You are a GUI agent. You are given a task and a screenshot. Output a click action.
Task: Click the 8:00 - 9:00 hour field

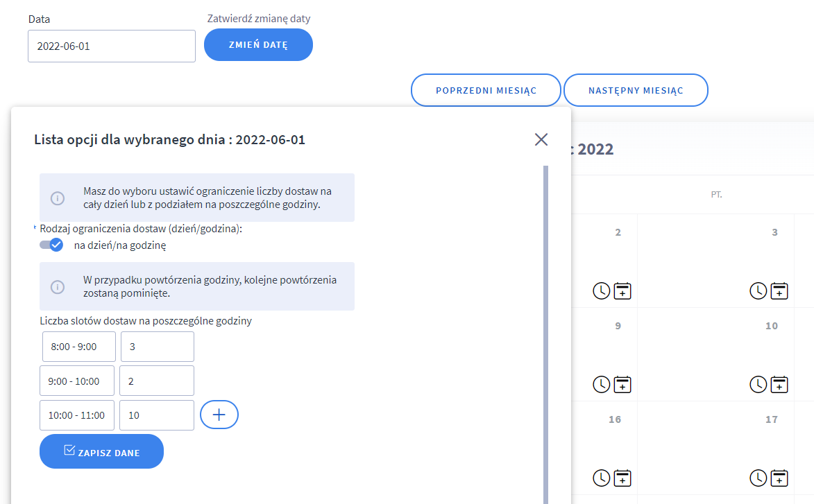[x=79, y=347]
